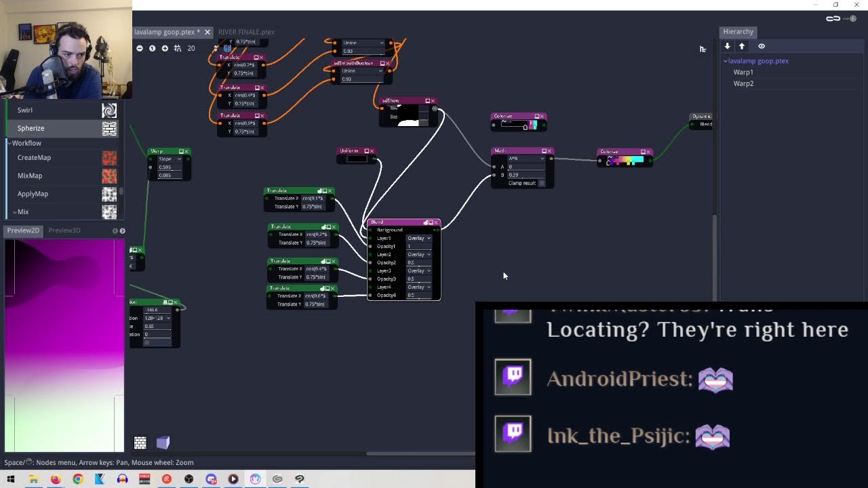Close the Uniform node

coord(372,151)
